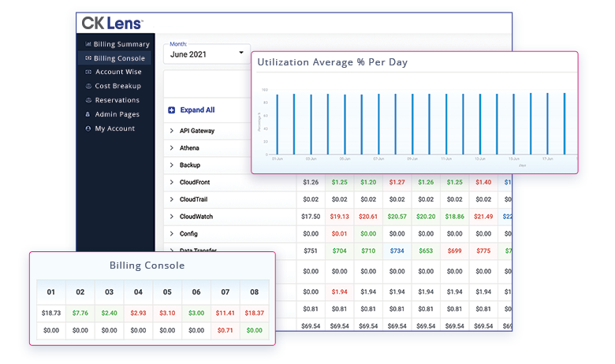Click the My Account user icon

[x=88, y=128]
